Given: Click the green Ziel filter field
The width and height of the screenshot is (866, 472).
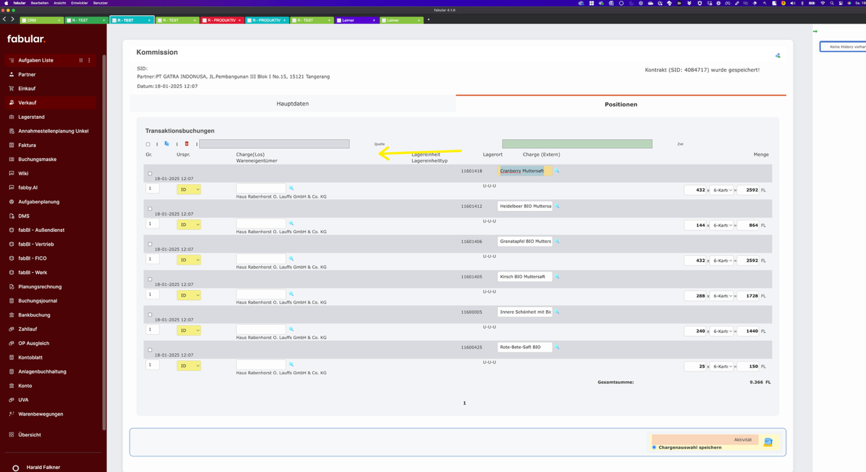Looking at the screenshot, I should pos(577,144).
